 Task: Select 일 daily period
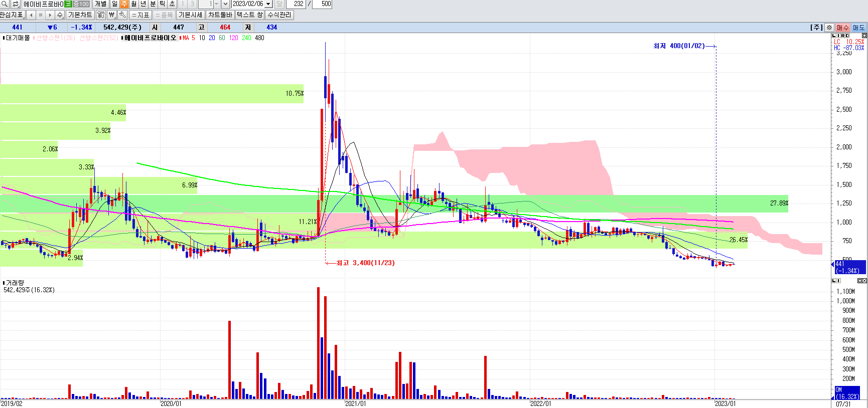tap(114, 4)
